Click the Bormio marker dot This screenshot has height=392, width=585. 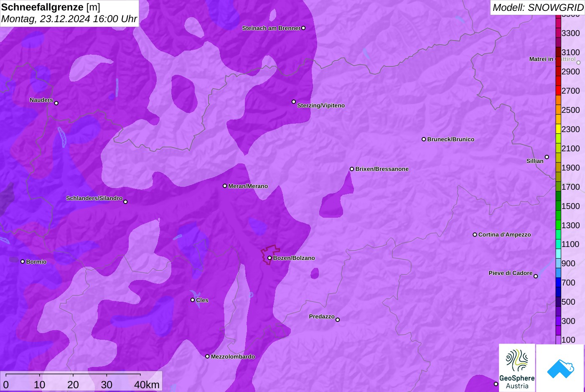coord(23,262)
